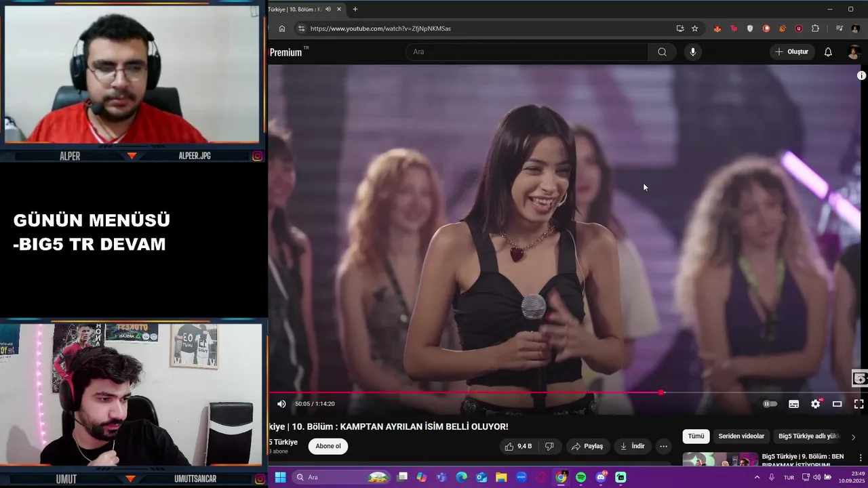Open Big5 Türkiye 9. Bölüm thumbnail
Viewport: 868px width, 488px height.
(719, 460)
